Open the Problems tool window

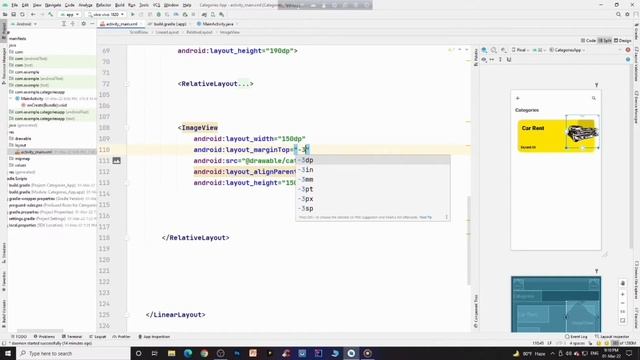(x=44, y=337)
